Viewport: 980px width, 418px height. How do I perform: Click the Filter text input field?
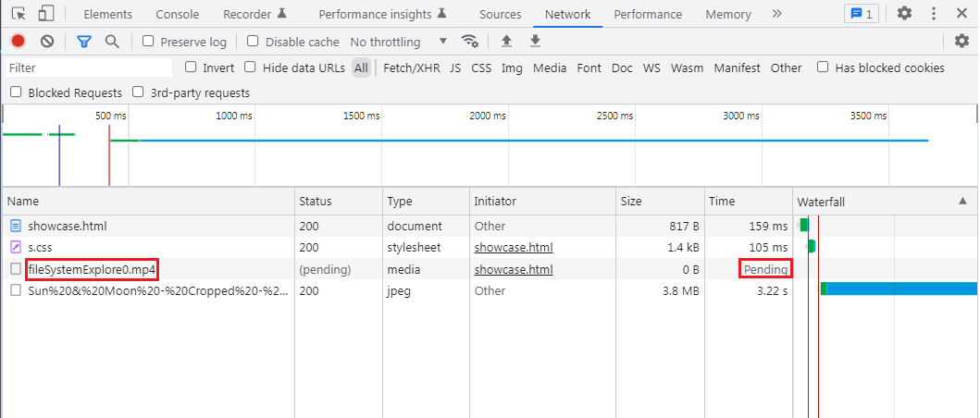[89, 68]
